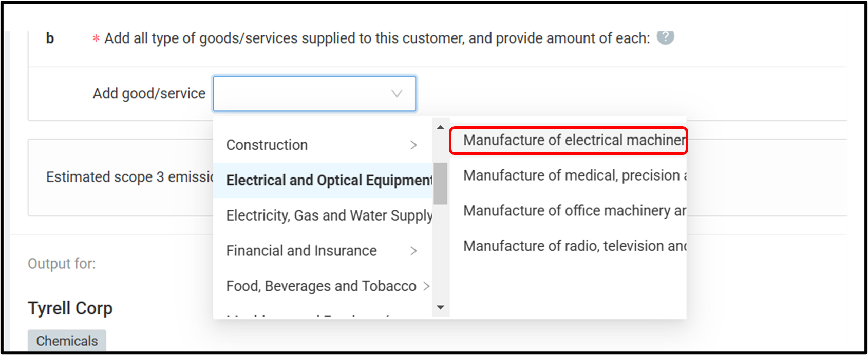Click the category list scrollbar thumb

pyautogui.click(x=440, y=183)
